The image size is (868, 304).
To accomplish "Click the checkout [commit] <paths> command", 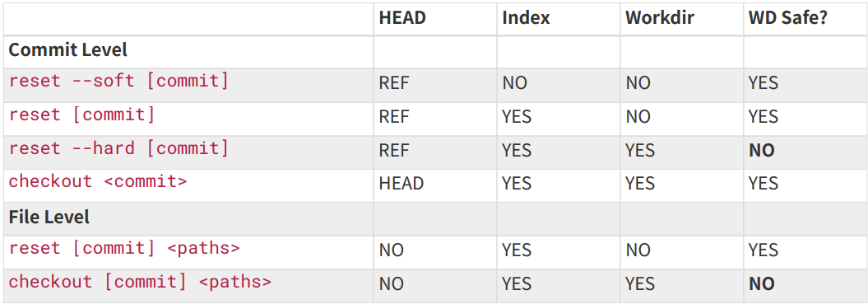I will [140, 282].
